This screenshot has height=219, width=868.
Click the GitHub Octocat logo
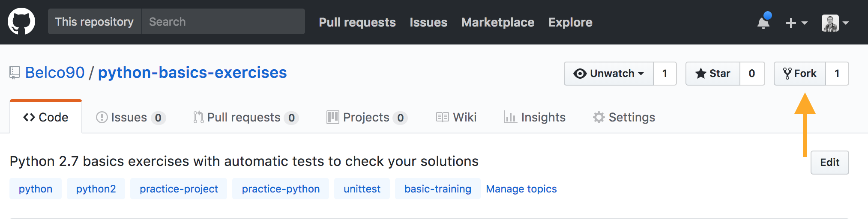(21, 22)
